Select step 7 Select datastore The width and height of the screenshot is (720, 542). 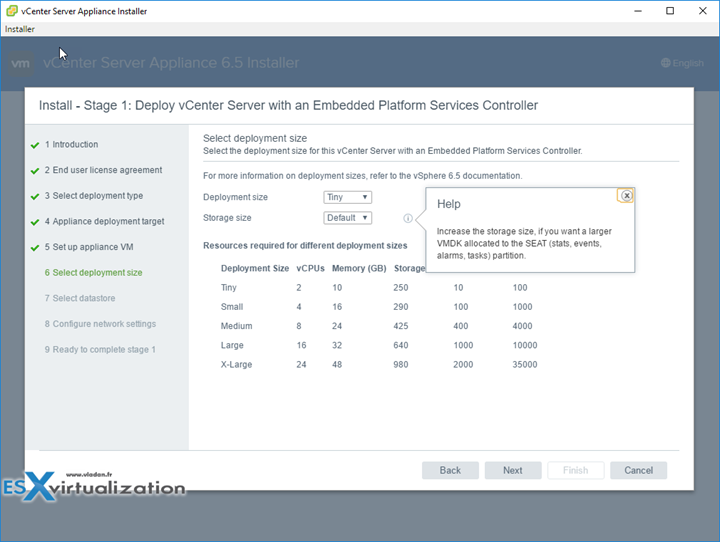pos(80,298)
